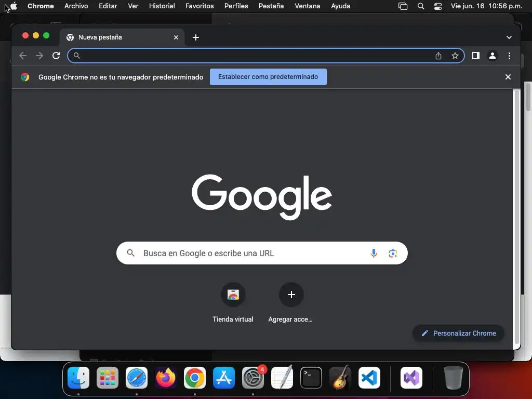Expand the tab search chevron
This screenshot has width=532, height=399.
pyautogui.click(x=509, y=37)
